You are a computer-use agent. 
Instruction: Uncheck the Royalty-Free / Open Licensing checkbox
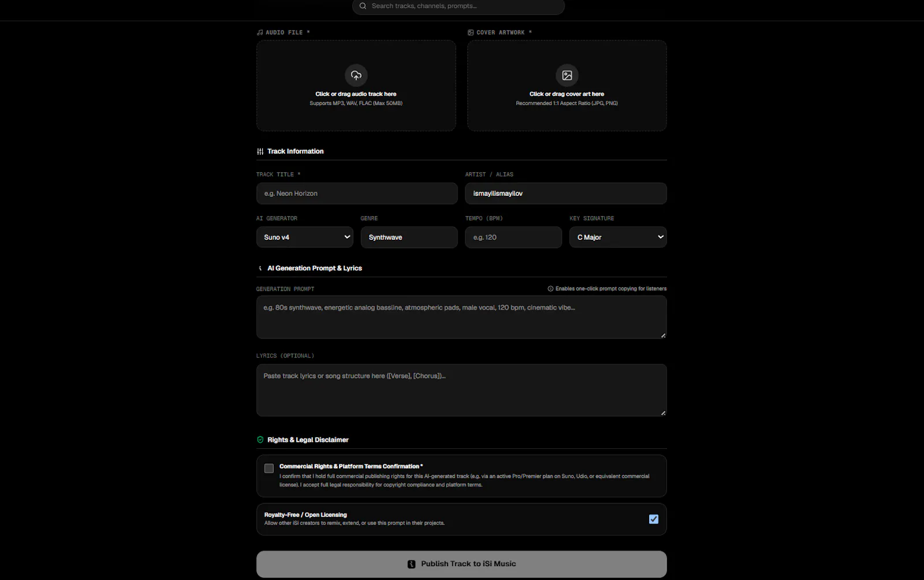tap(654, 519)
